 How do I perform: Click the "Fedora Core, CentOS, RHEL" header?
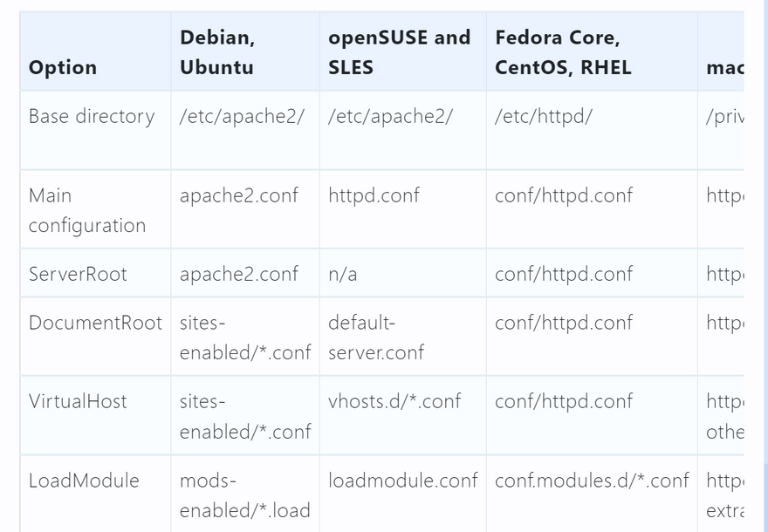[563, 52]
